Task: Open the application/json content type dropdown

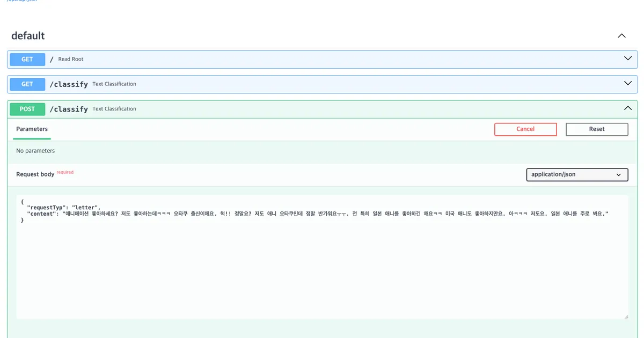Action: tap(577, 174)
